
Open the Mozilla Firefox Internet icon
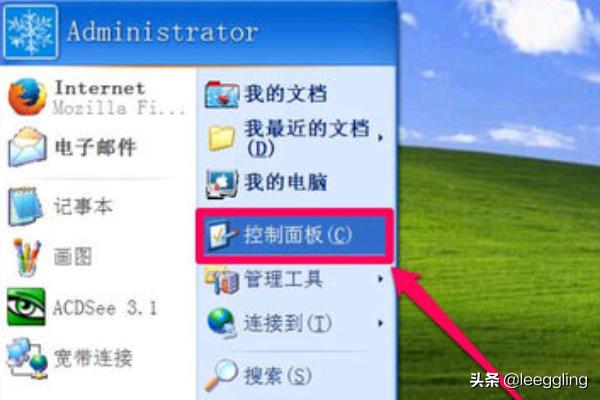(27, 97)
